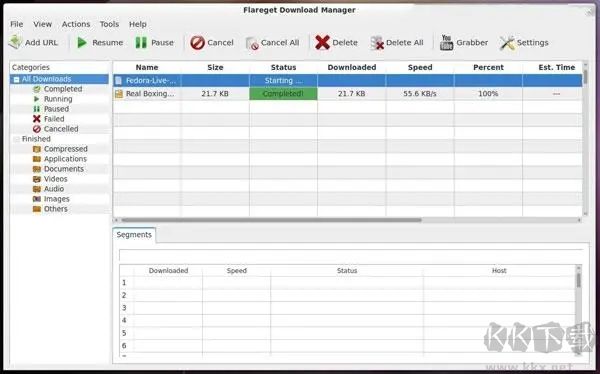The height and width of the screenshot is (374, 600).
Task: Click the Compressed folder icon
Action: 37,149
